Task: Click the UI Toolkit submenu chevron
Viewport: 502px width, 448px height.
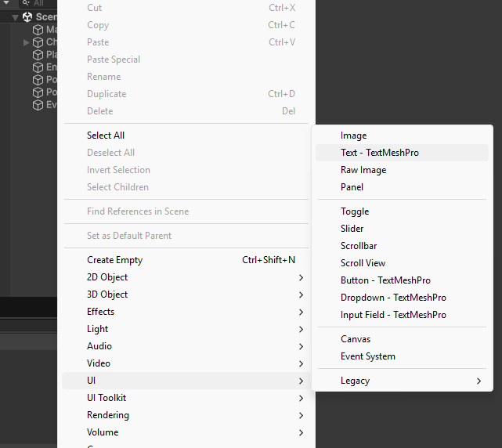Action: tap(301, 399)
